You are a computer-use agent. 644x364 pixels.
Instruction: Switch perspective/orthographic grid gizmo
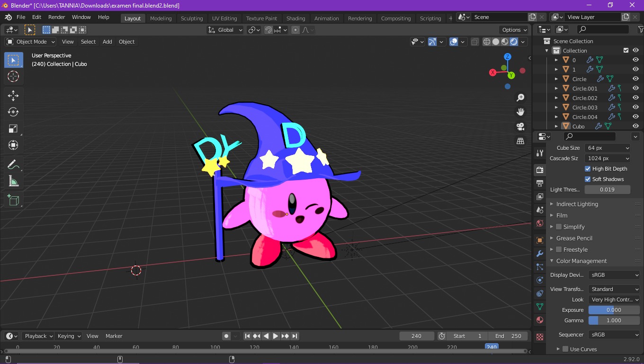[520, 141]
